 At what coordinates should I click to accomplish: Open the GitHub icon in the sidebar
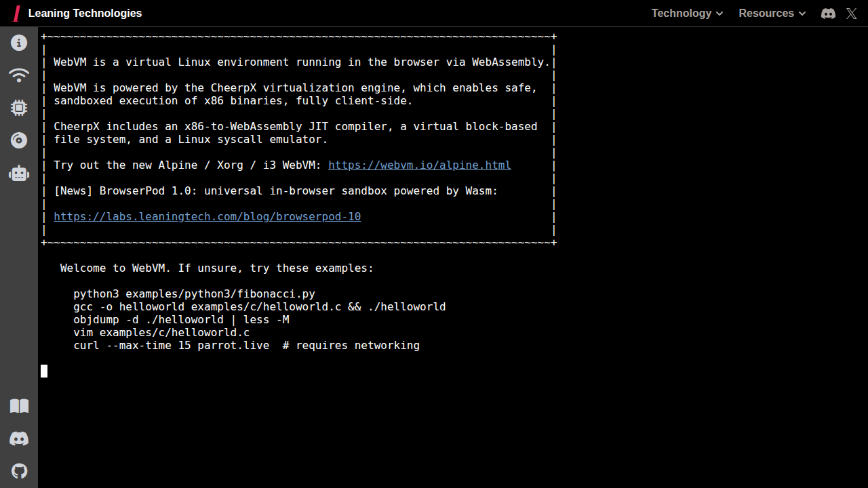(x=18, y=470)
